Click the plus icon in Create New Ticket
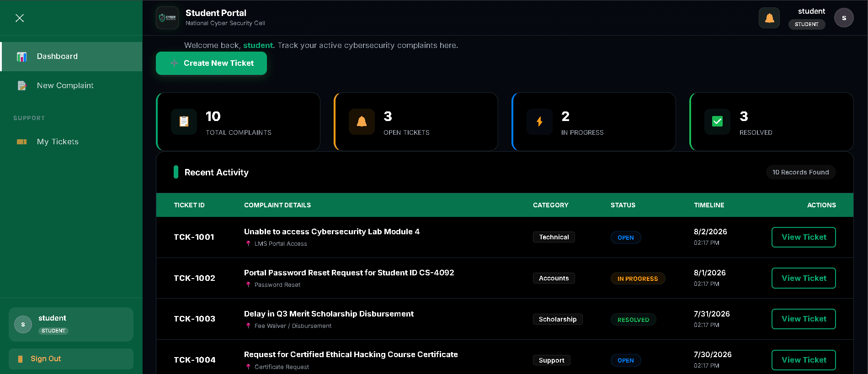Image resolution: width=868 pixels, height=374 pixels. (x=174, y=63)
